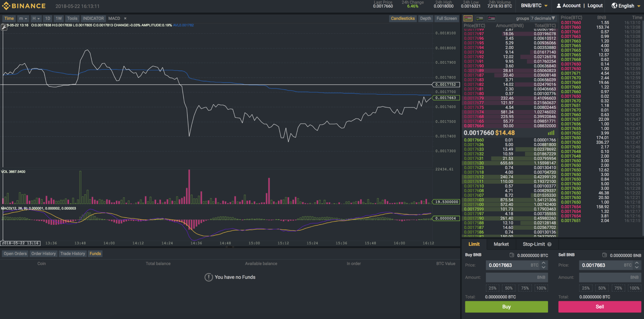
Task: Expand the hour interval dropdown
Action: pyautogui.click(x=36, y=18)
